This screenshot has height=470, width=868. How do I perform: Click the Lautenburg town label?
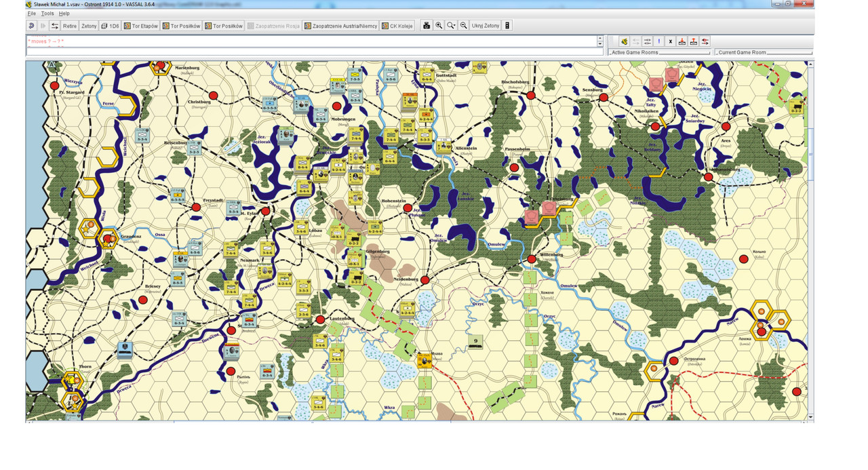(x=342, y=318)
